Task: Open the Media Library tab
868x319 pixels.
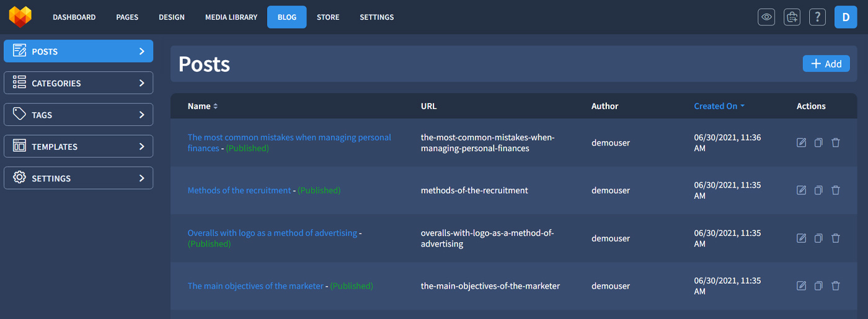Action: (x=231, y=17)
